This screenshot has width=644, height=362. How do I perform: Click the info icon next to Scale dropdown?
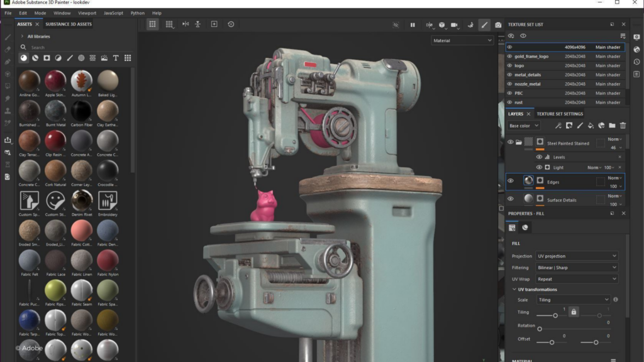pos(616,300)
